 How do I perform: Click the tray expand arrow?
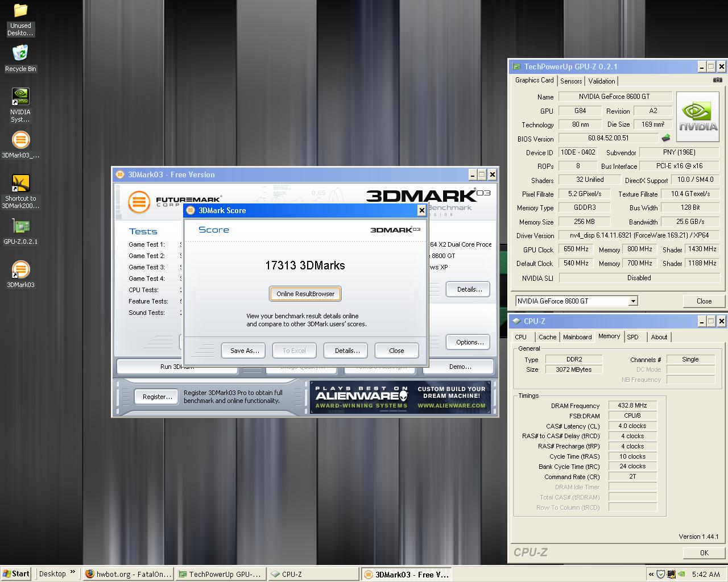(650, 574)
